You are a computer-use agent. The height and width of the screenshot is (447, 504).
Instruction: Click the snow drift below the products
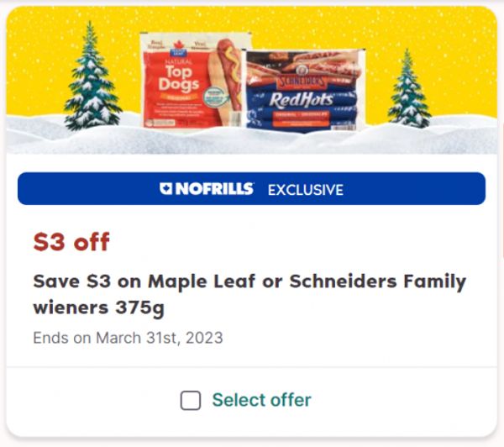click(x=252, y=141)
